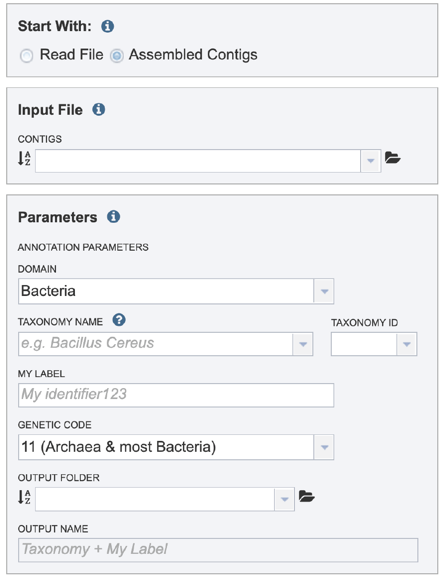Click the Contigs A-Z sort icon
The height and width of the screenshot is (579, 447).
point(24,158)
